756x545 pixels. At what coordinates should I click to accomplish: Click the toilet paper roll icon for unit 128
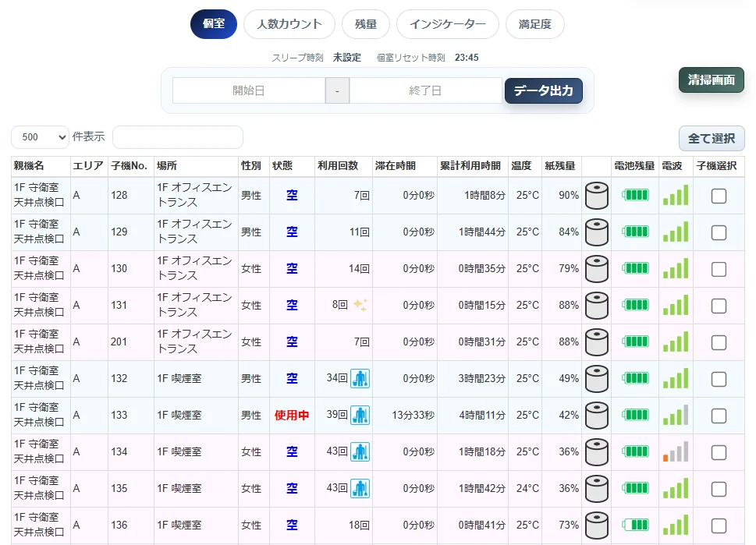click(x=596, y=196)
